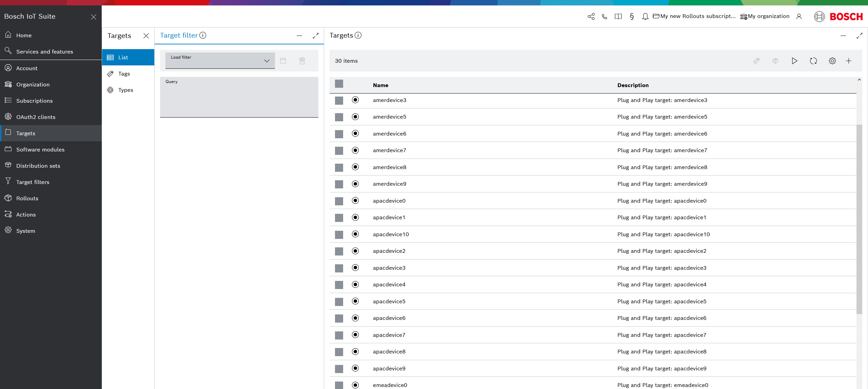Go to Rollouts in the sidebar

point(27,198)
